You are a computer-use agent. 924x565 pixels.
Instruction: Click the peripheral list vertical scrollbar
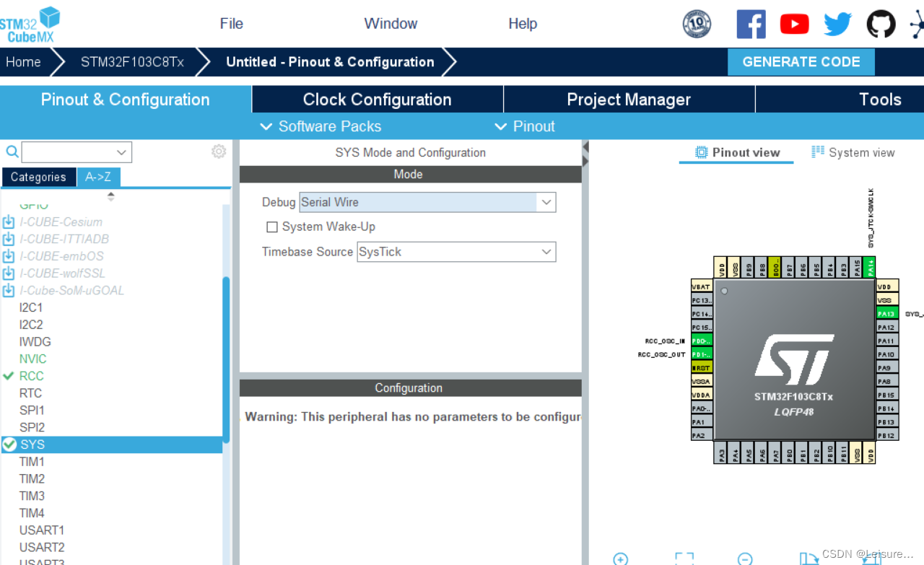tap(226, 359)
